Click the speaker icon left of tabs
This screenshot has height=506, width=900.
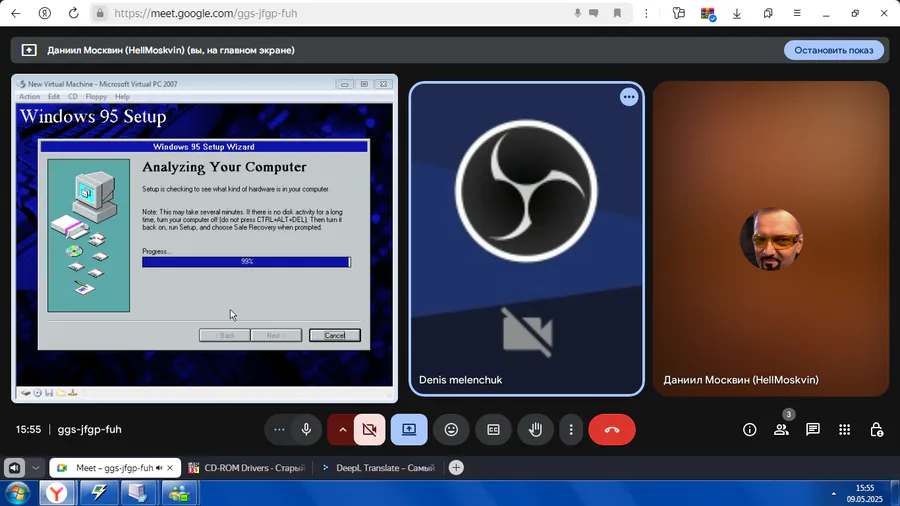tap(14, 468)
